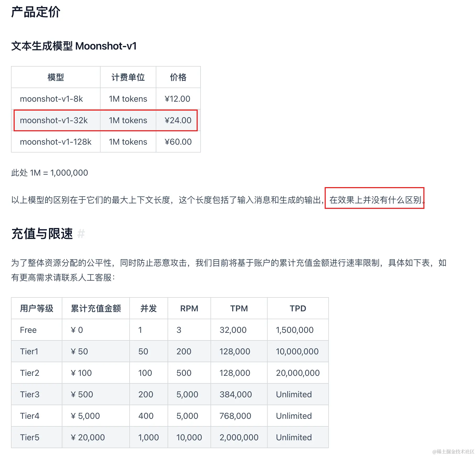
Task: Select the moonshot-v1-128k model cell
Action: [x=56, y=142]
